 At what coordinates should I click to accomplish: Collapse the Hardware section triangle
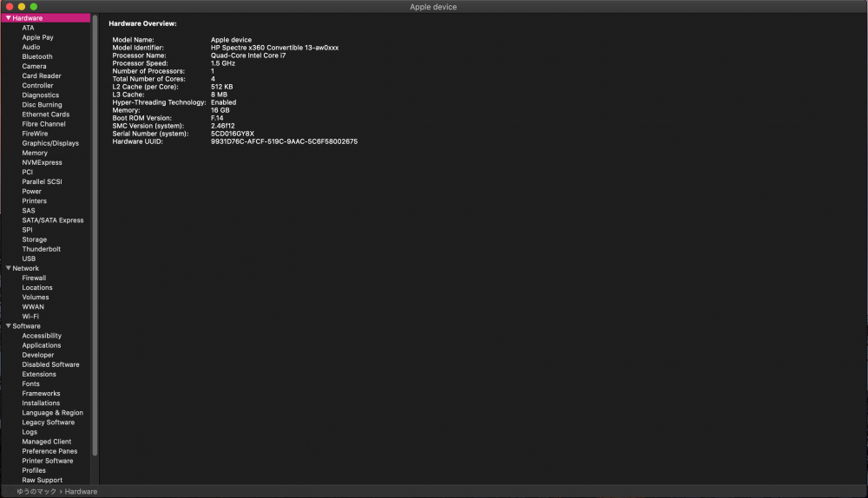click(9, 18)
